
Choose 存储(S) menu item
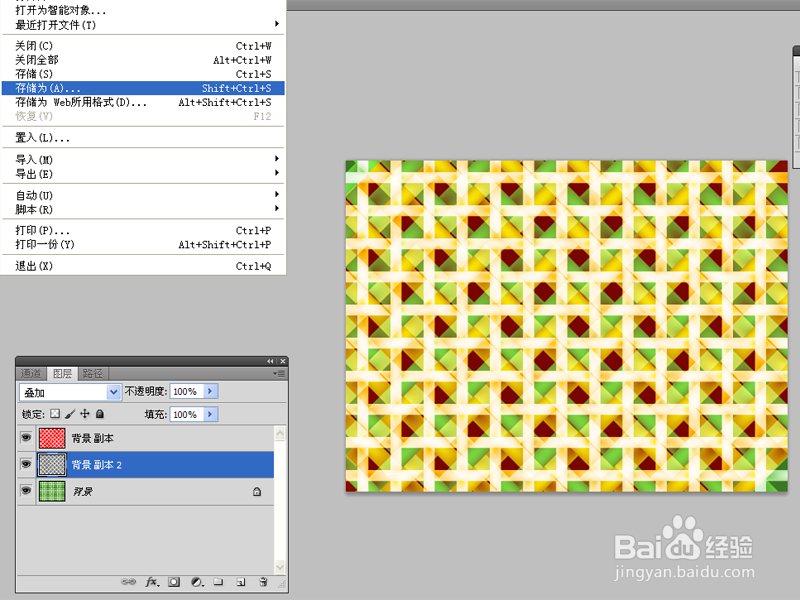(143, 74)
